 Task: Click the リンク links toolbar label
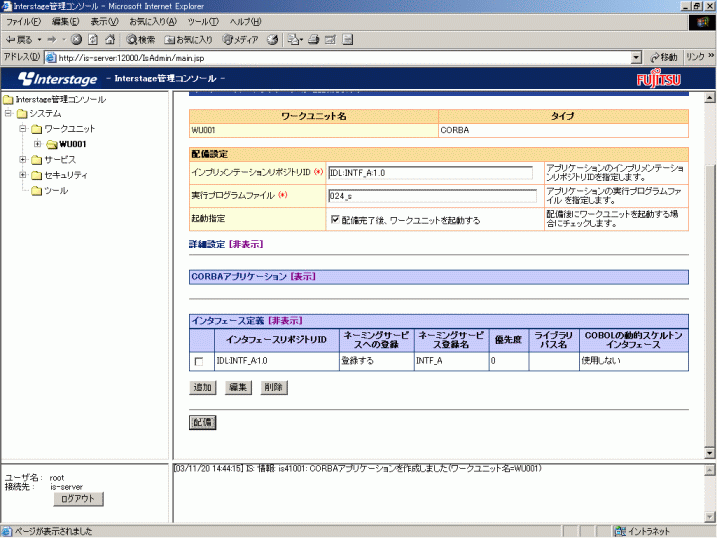(695, 57)
